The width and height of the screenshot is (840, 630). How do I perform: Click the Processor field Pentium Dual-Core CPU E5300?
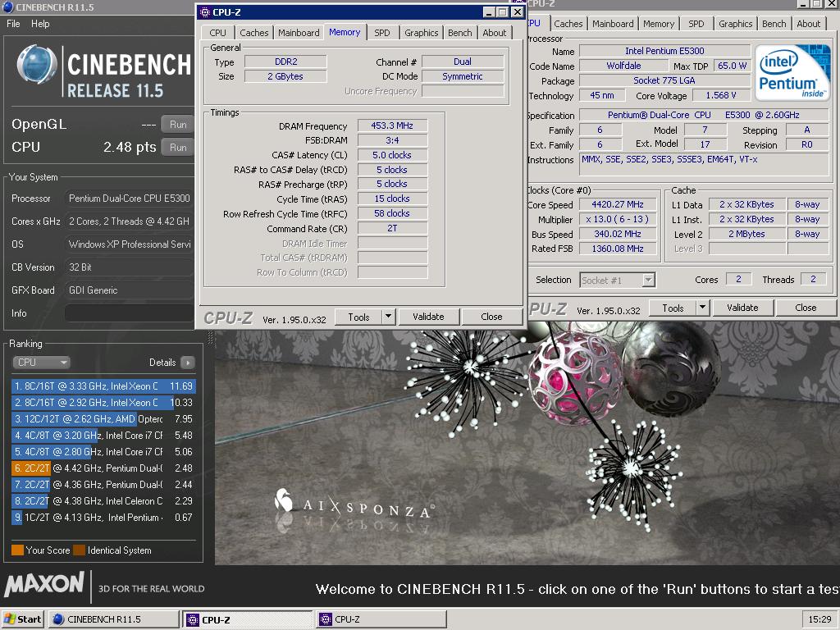[129, 199]
